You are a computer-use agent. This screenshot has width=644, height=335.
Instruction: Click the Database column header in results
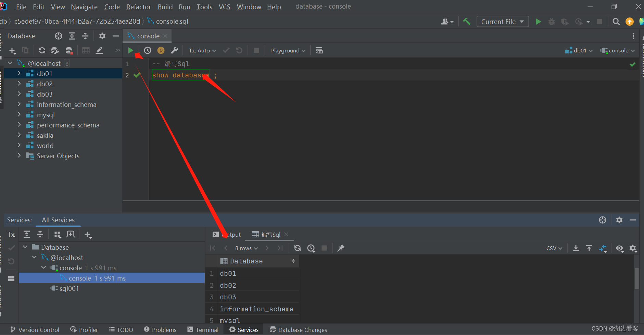coord(258,261)
